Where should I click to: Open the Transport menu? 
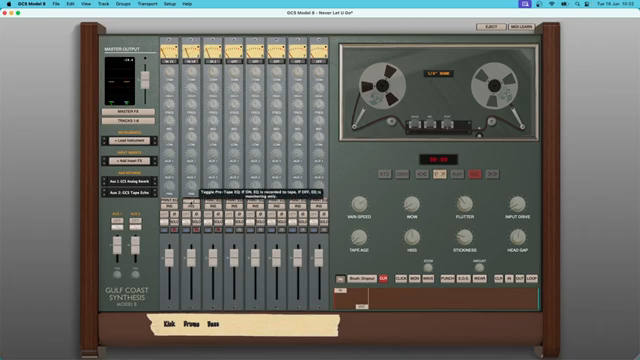147,4
